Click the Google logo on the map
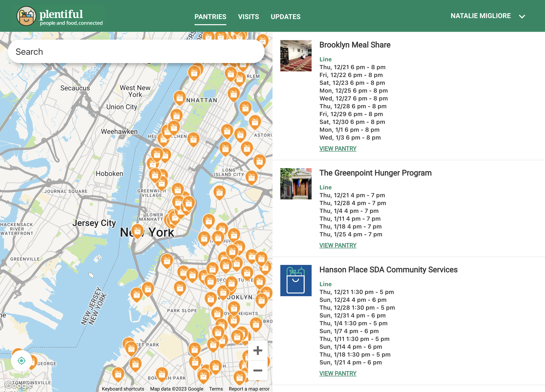Image resolution: width=545 pixels, height=392 pixels. (x=19, y=385)
